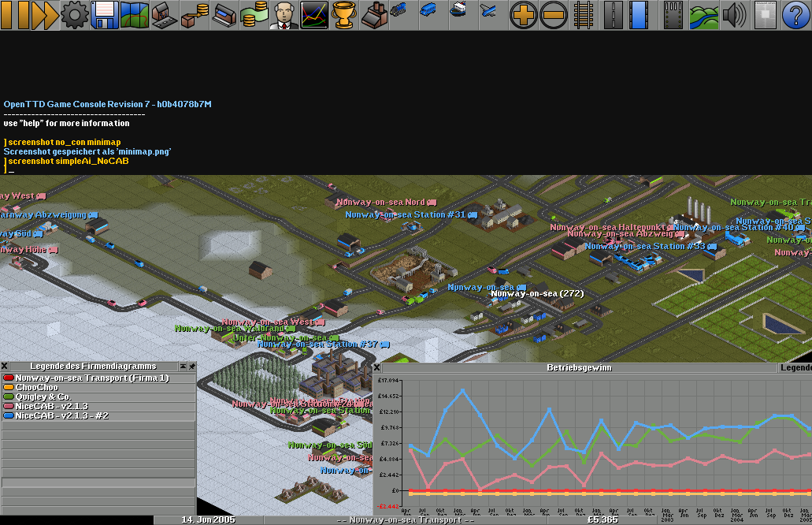This screenshot has height=525, width=812.
Task: Open station sign Nunway-on-sea Abzweig
Action: (x=625, y=234)
